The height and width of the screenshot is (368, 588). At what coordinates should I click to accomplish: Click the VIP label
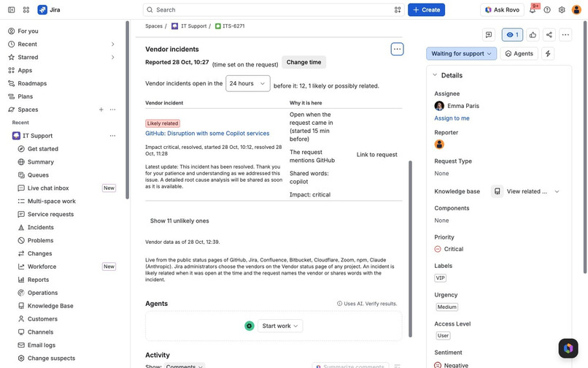coord(440,278)
